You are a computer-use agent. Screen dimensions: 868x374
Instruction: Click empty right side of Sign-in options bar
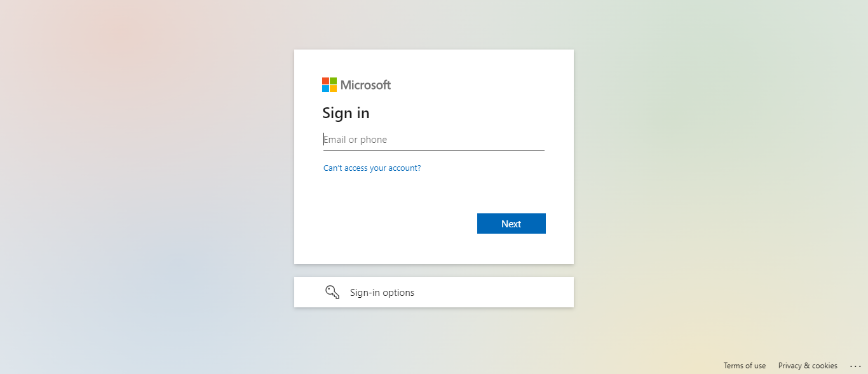point(508,292)
